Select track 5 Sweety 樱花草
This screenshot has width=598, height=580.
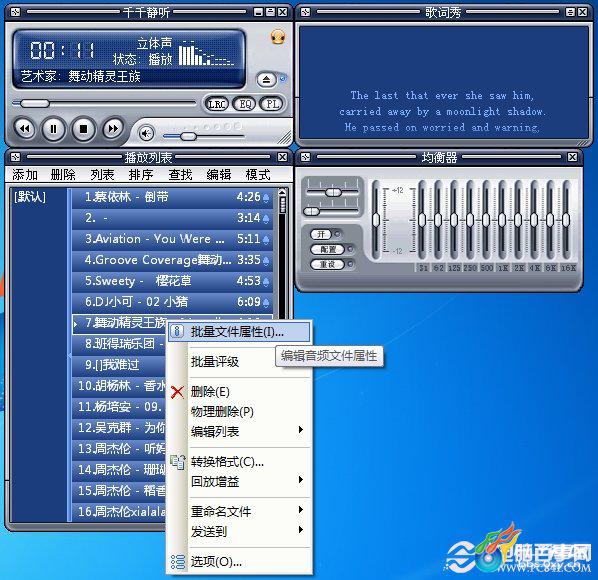(x=172, y=281)
